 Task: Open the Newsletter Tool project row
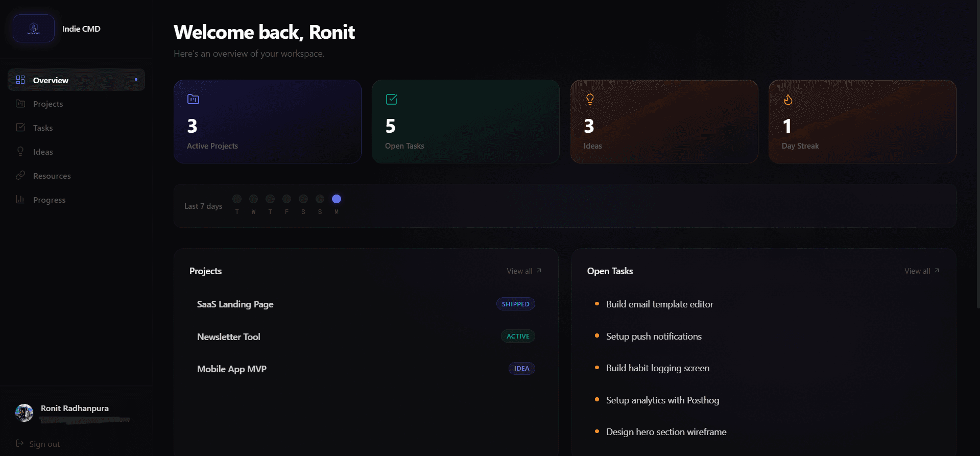(229, 337)
